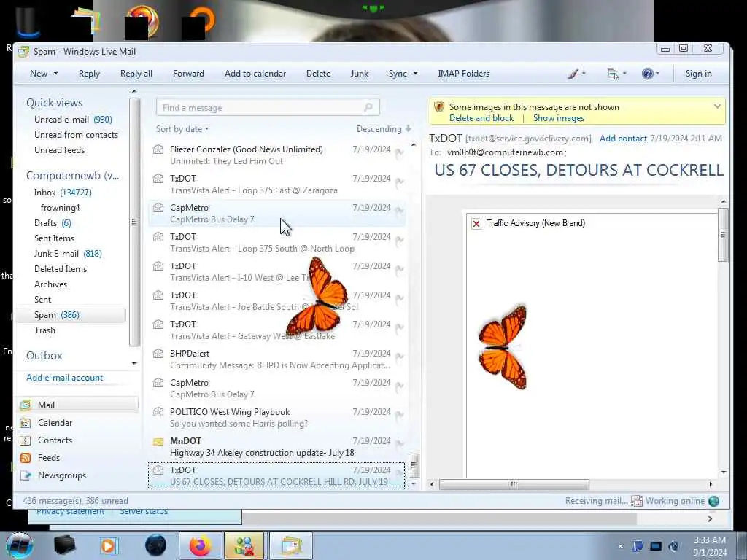
Task: Mark message as Junk
Action: click(x=359, y=74)
